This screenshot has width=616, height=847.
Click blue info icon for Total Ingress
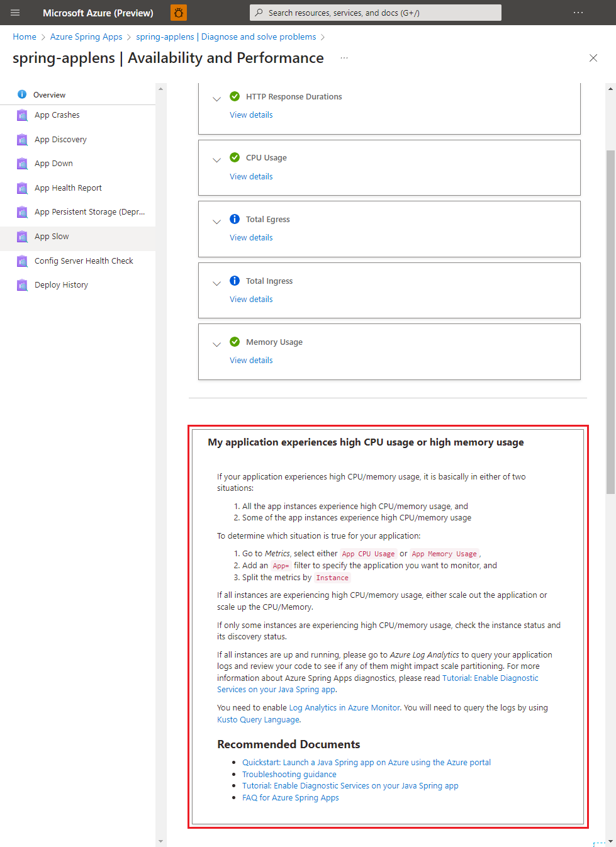pyautogui.click(x=235, y=281)
